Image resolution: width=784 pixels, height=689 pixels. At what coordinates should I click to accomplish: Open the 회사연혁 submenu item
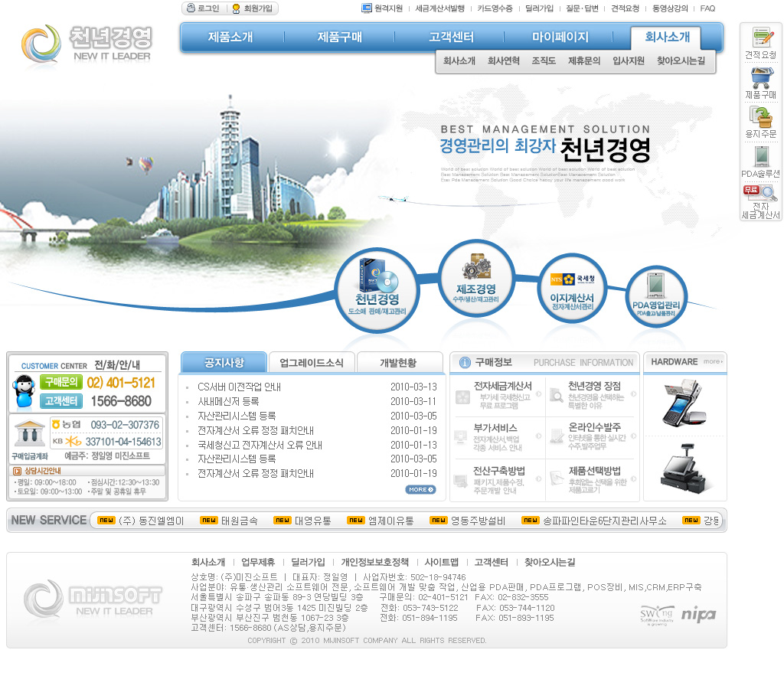point(504,61)
